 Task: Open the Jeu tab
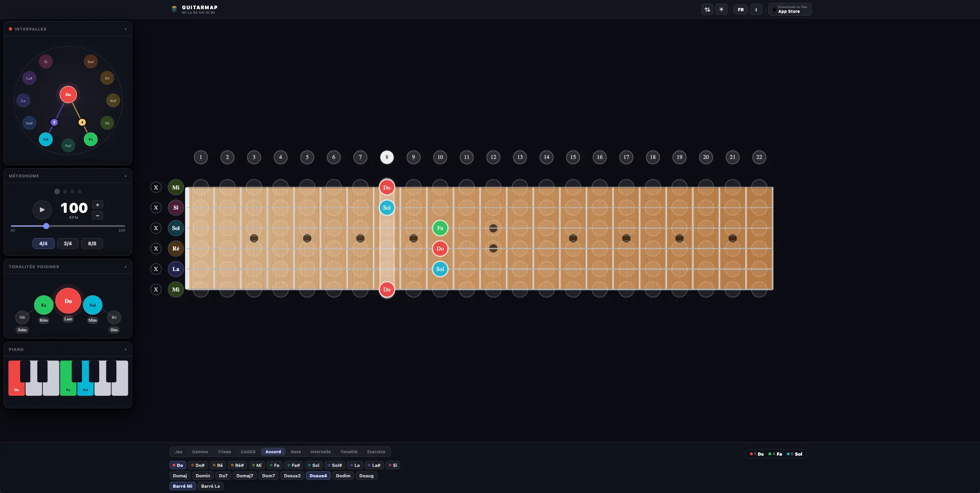point(179,452)
